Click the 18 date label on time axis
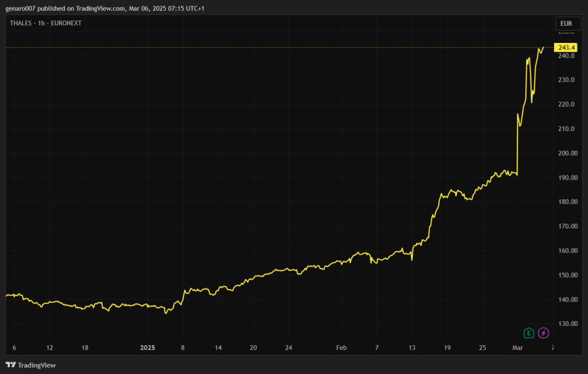 (85, 348)
